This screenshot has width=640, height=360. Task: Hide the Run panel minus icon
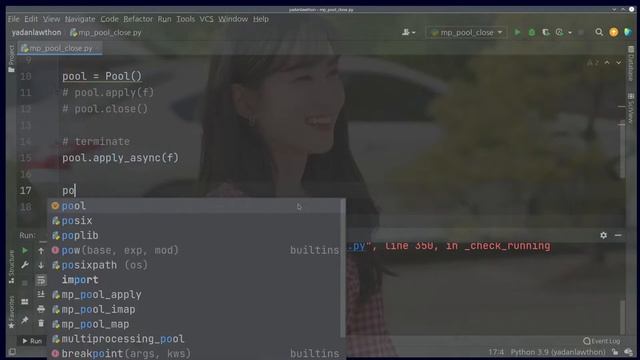click(618, 235)
